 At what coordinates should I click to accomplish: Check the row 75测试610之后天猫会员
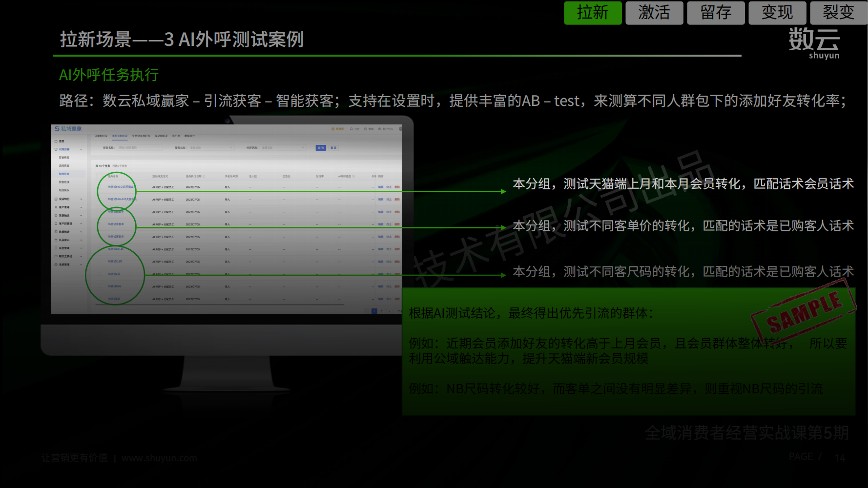point(99,187)
